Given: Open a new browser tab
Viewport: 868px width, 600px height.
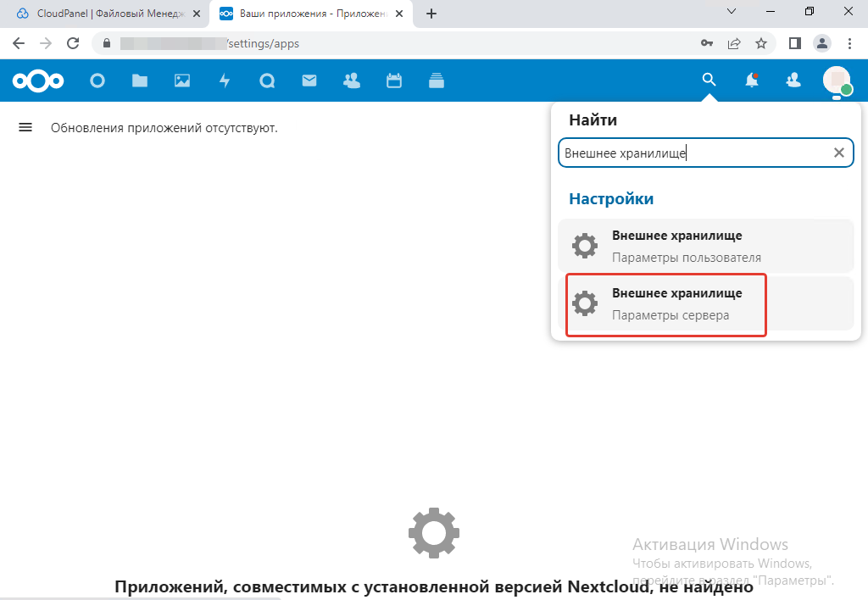Looking at the screenshot, I should pyautogui.click(x=431, y=14).
